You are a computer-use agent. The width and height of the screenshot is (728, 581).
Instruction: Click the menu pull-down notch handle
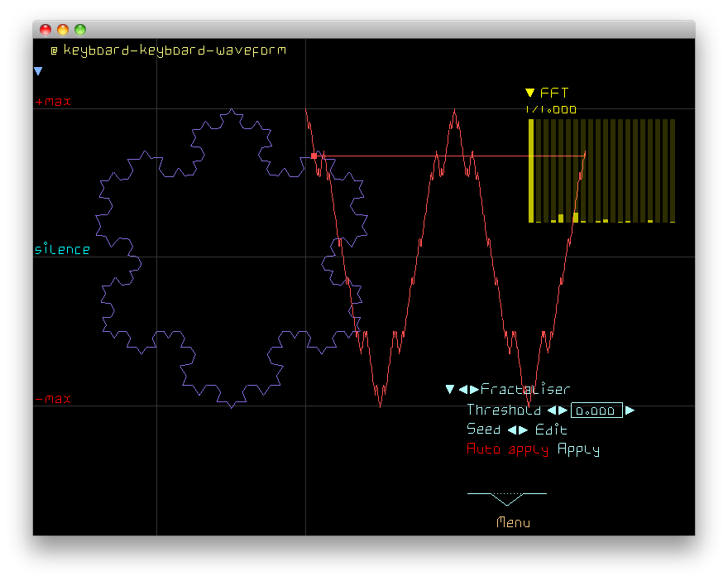[507, 498]
